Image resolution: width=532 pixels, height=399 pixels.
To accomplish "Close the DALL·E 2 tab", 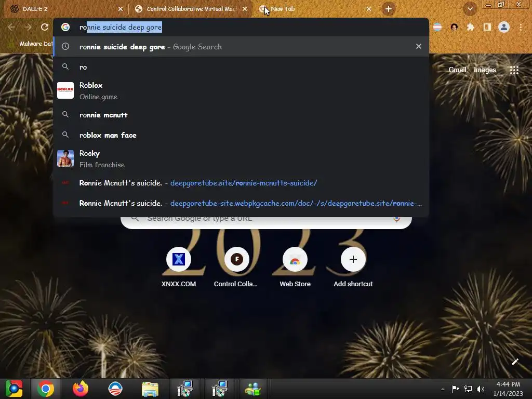I will [x=121, y=9].
